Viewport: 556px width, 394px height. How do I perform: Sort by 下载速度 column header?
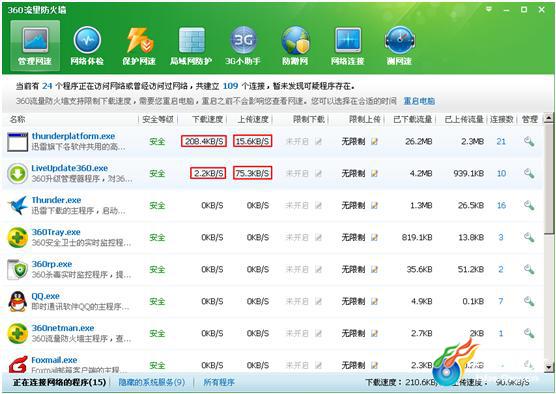coord(207,120)
